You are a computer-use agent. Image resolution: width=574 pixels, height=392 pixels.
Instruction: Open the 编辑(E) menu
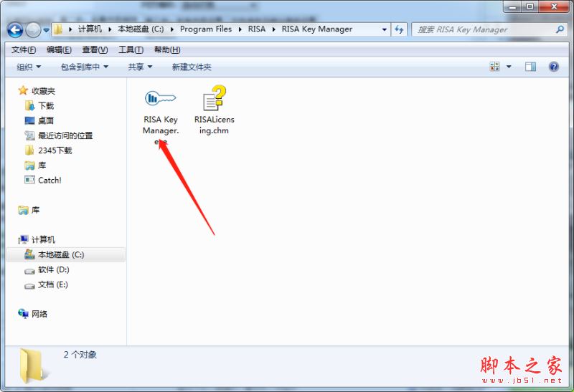click(59, 49)
